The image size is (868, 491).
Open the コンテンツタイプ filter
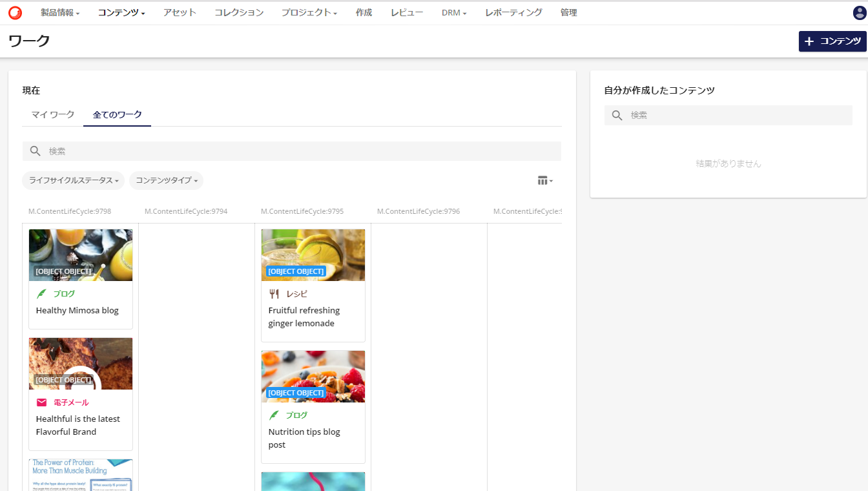tap(166, 180)
